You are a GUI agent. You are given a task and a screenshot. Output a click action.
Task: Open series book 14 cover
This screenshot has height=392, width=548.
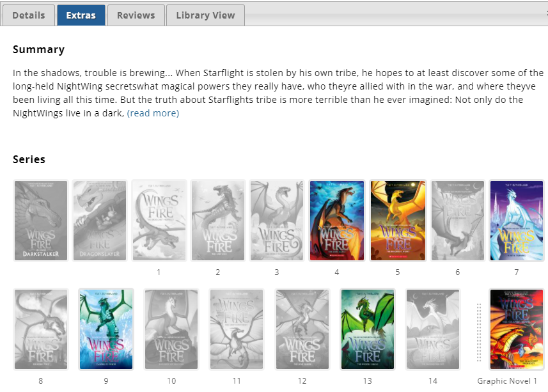coord(433,329)
